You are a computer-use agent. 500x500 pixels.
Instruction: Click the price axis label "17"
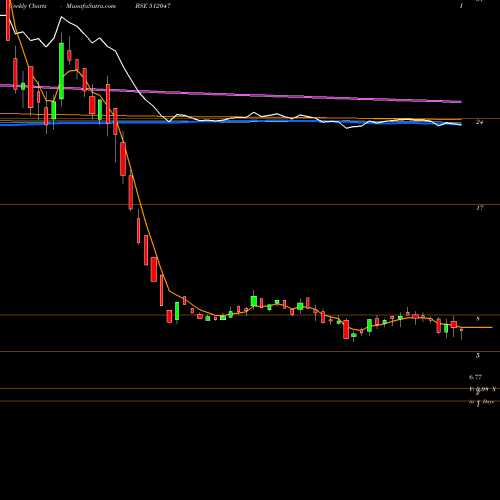[480, 208]
